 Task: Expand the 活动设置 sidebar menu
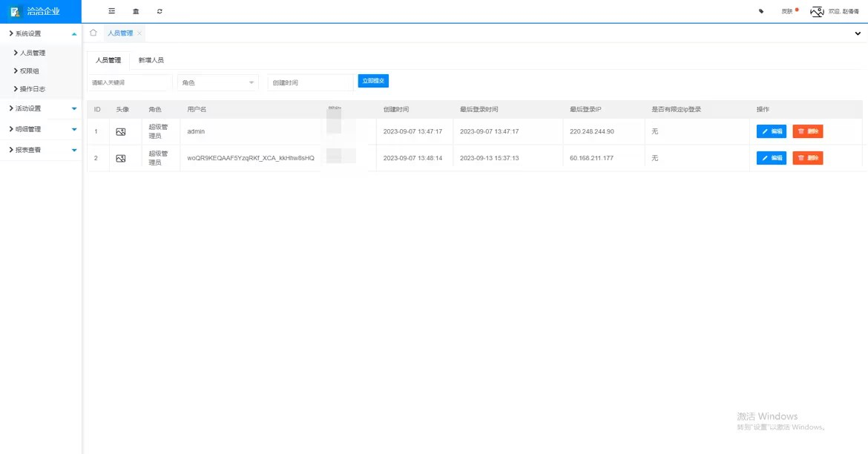pyautogui.click(x=41, y=108)
